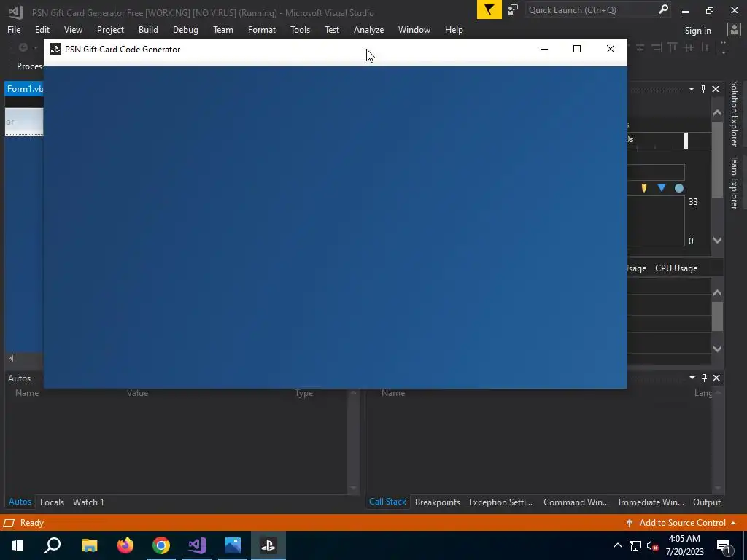Click the Align Tops toolbar icon
The image size is (747, 560).
[672, 47]
